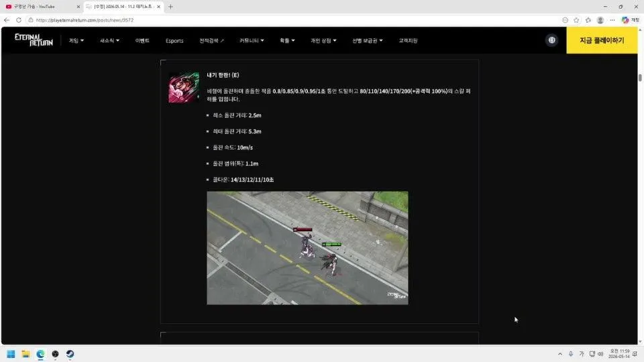The image size is (644, 362).
Task: Click the browser back arrow
Action: pos(7,19)
